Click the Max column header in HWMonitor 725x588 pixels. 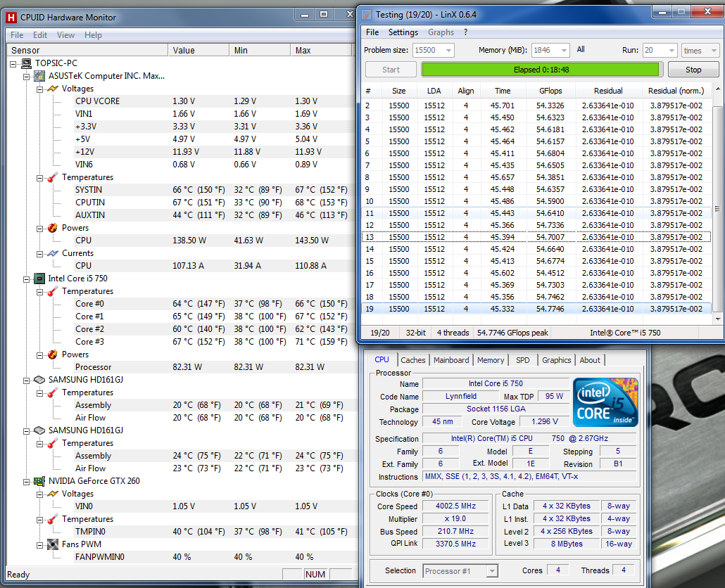321,51
